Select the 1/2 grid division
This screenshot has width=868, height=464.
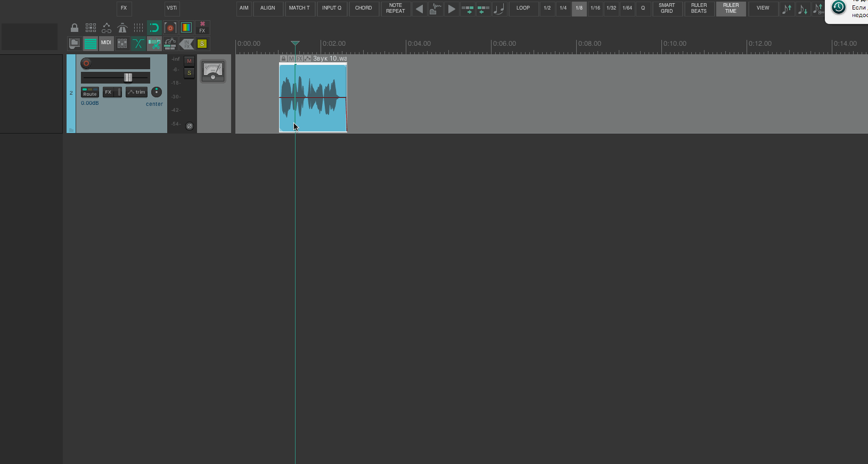547,9
